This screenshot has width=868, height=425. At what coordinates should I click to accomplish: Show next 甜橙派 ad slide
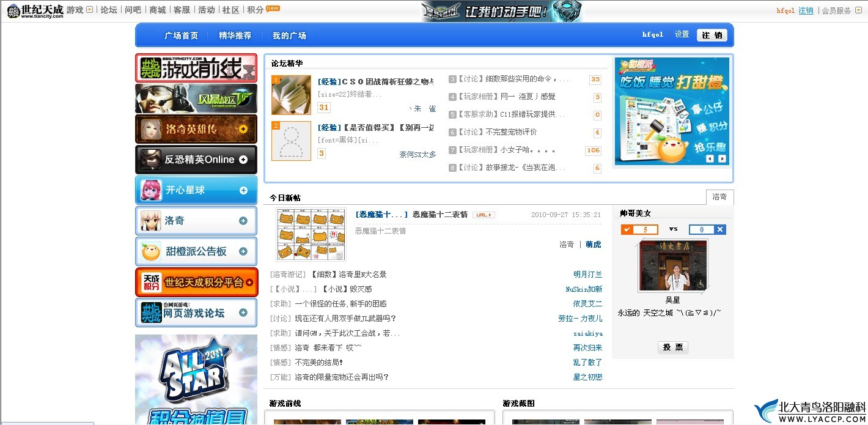pos(722,158)
